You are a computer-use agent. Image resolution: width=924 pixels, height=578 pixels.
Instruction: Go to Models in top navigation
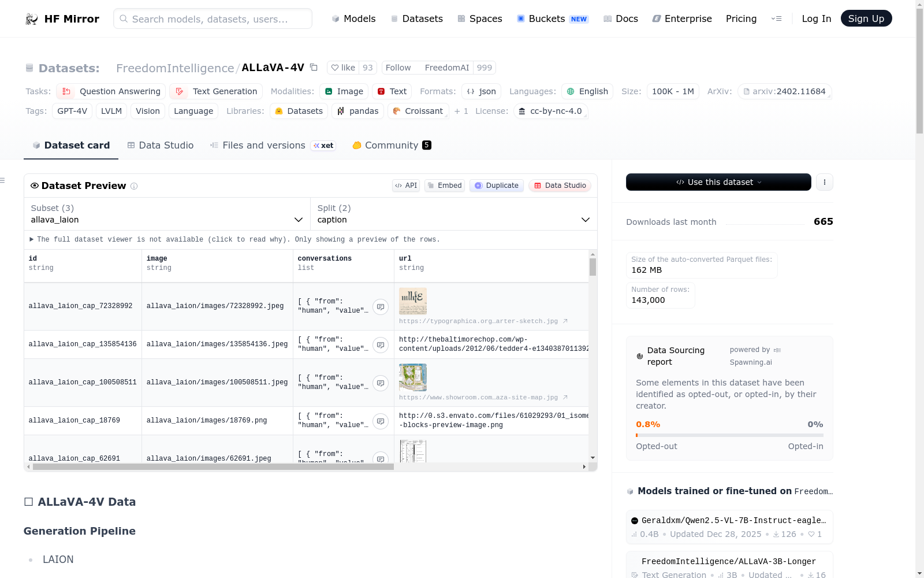(x=353, y=18)
